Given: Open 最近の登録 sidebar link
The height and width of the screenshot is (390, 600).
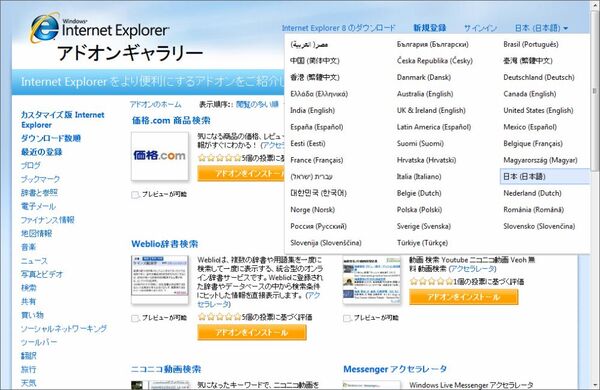Looking at the screenshot, I should coord(41,152).
